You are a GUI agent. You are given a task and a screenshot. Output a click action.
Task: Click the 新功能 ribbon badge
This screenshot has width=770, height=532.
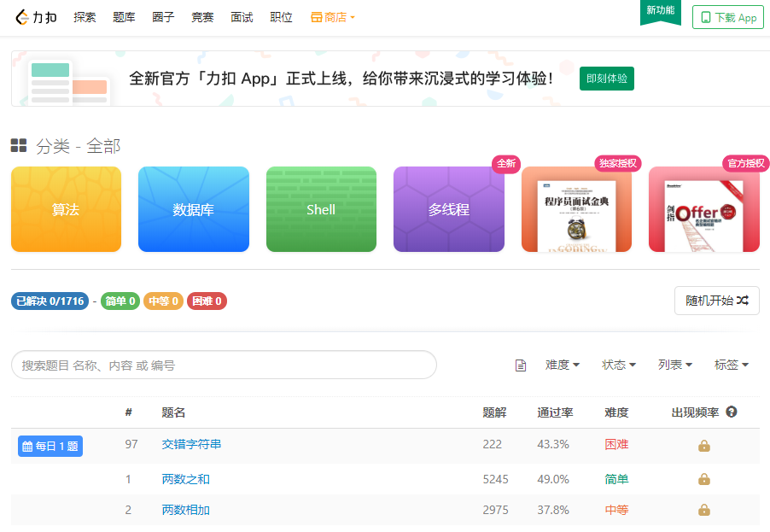point(661,11)
